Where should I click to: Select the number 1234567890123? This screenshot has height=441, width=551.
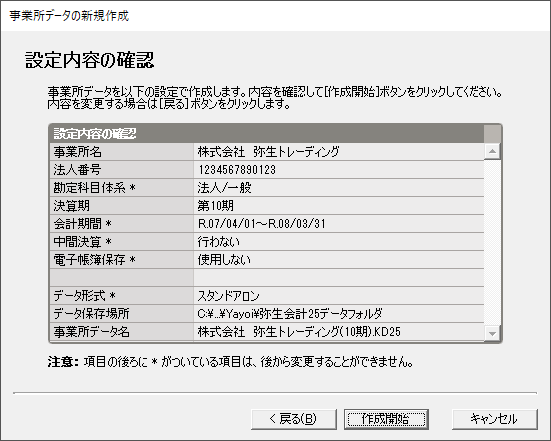point(237,170)
